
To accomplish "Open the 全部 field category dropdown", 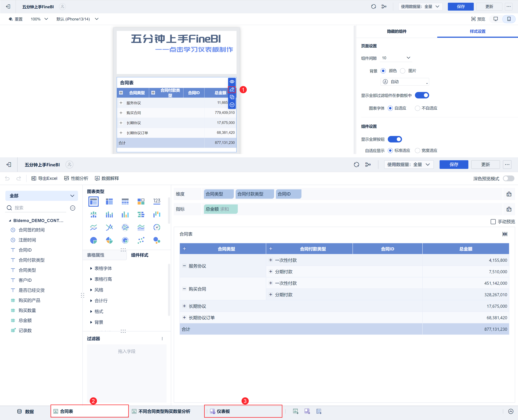I will (42, 196).
